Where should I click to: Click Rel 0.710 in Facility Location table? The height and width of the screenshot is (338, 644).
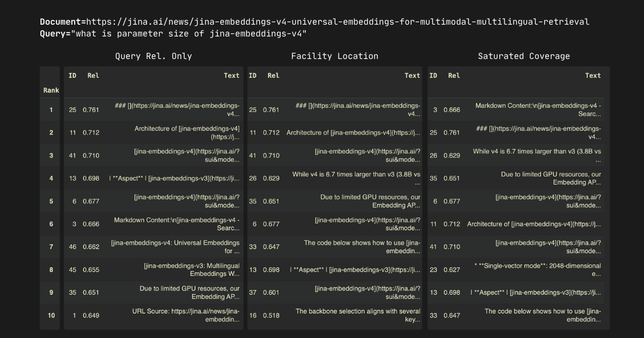point(272,155)
